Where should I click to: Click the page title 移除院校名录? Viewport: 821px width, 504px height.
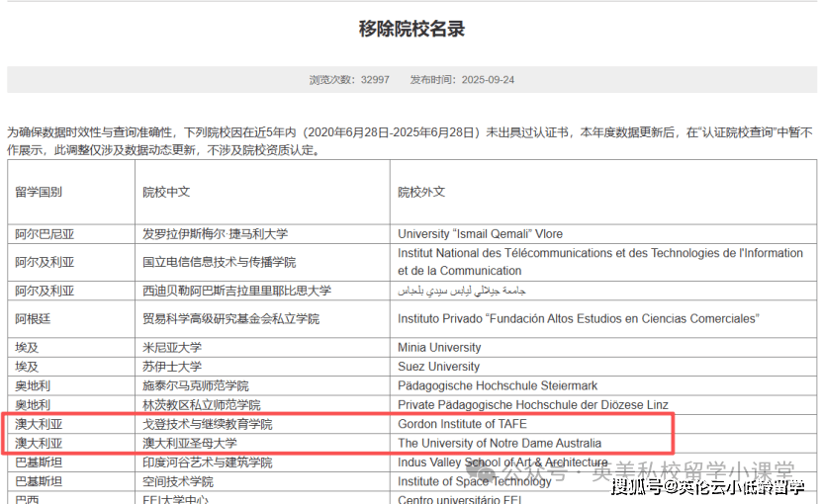[x=410, y=29]
